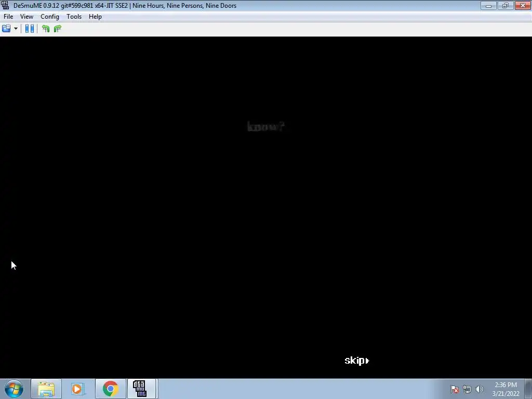Screen dimensions: 532x399
Task: Minimize the DeSmuME window
Action: coord(488,5)
